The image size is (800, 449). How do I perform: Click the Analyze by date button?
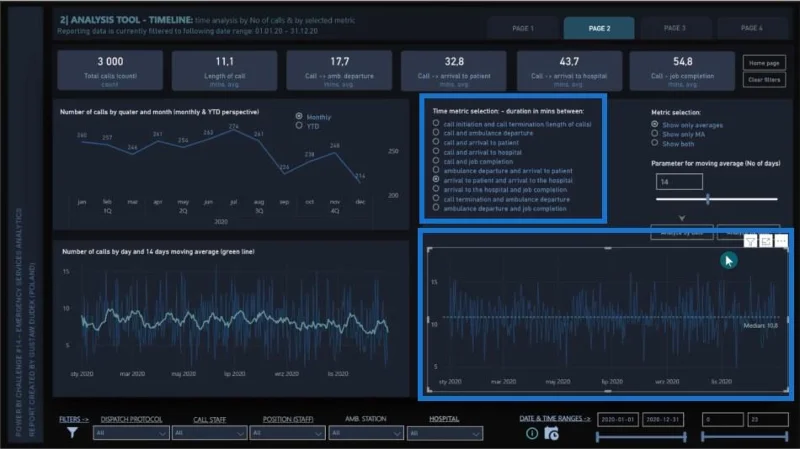682,233
